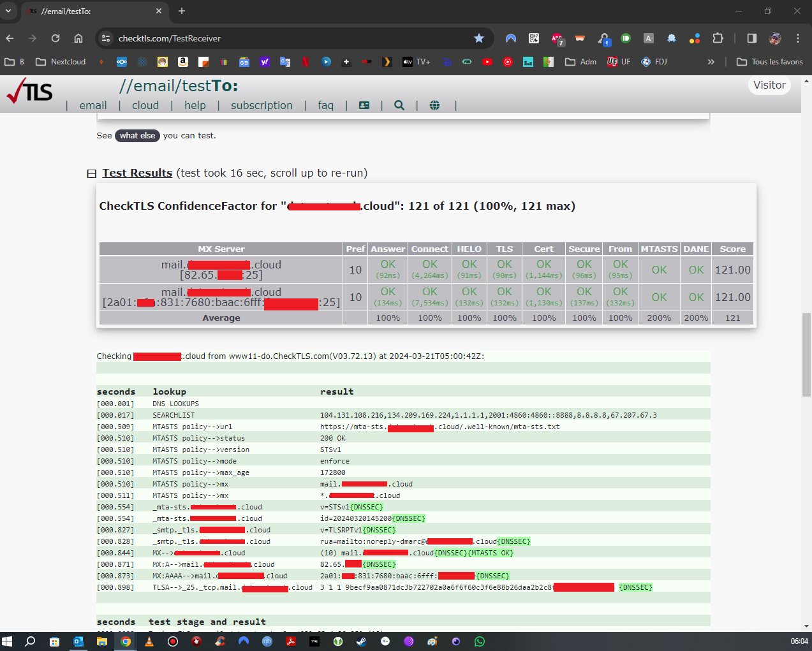Viewport: 812px width, 651px height.
Task: Show more bookmarks with the chevron
Action: pos(711,62)
